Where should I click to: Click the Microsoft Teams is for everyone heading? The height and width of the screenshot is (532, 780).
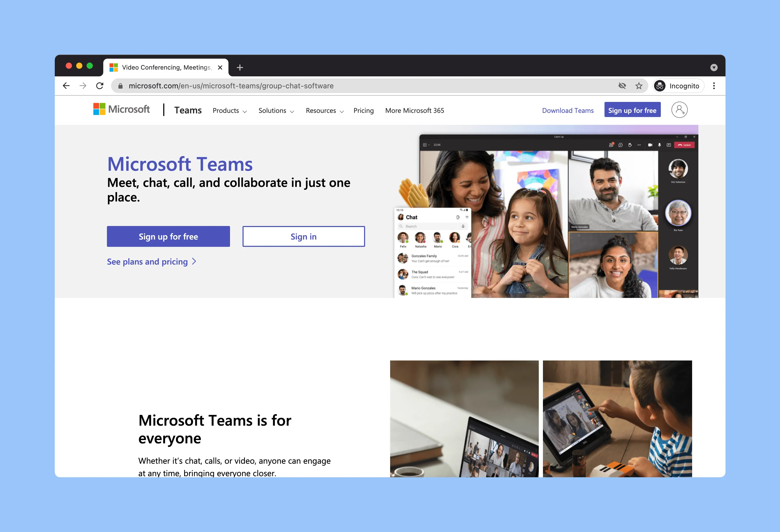(215, 429)
